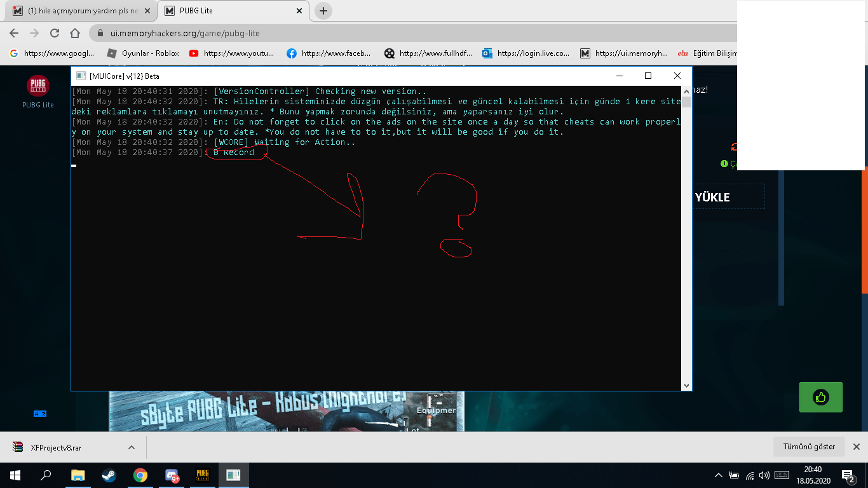Maximize the MUICore console window
The width and height of the screenshot is (868, 488).
click(648, 76)
